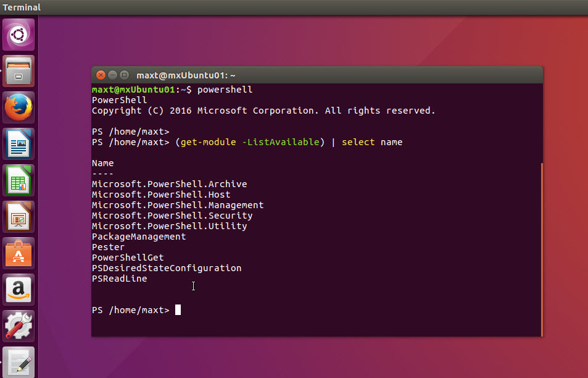Open the Files manager from launcher
Screen dimensions: 588x378
[19, 71]
